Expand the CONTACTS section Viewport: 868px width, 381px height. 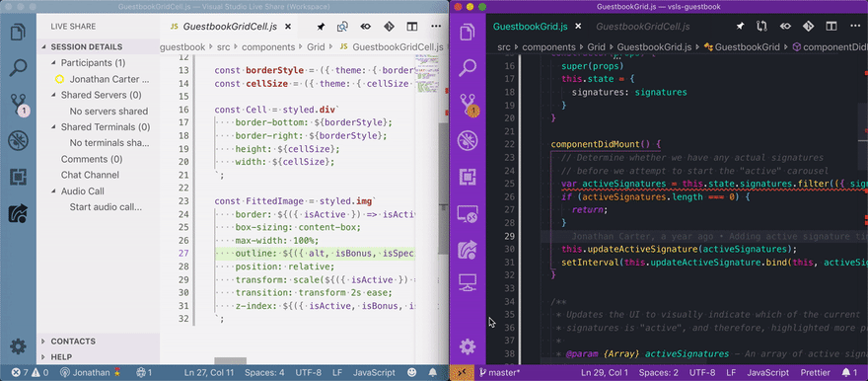coord(73,342)
